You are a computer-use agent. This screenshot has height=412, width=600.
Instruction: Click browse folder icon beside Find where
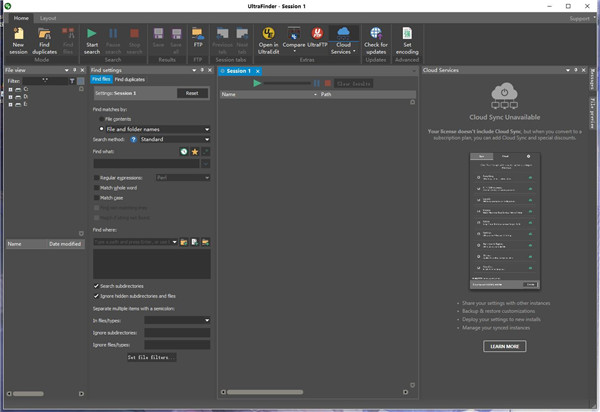(184, 242)
